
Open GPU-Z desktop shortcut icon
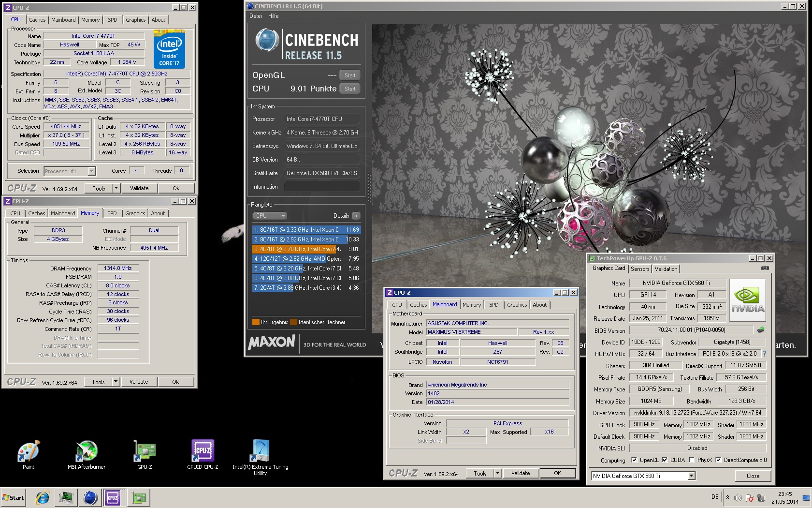[x=145, y=454]
